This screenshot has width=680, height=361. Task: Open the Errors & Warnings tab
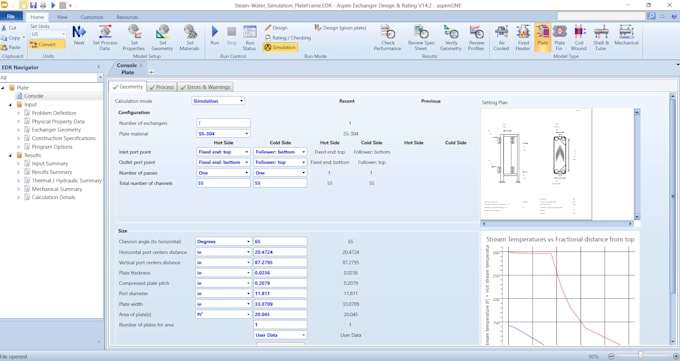pyautogui.click(x=205, y=87)
